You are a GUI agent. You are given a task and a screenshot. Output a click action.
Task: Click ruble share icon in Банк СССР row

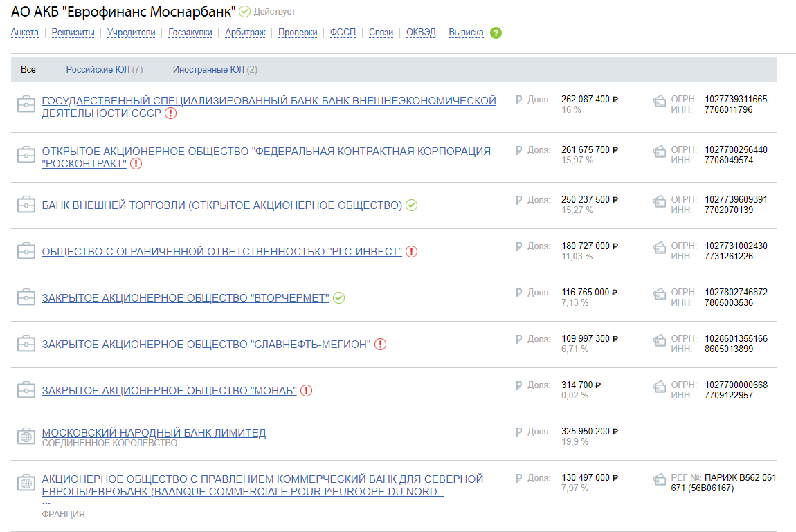[518, 100]
